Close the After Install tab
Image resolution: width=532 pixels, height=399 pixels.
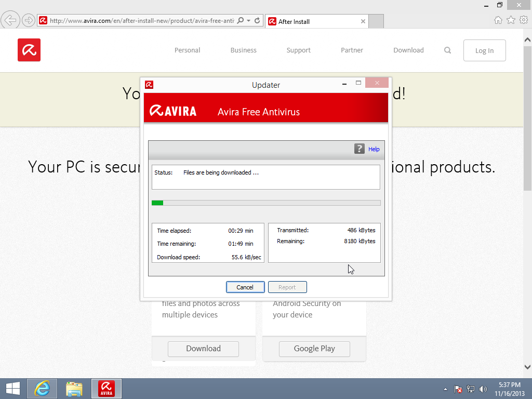tap(363, 21)
